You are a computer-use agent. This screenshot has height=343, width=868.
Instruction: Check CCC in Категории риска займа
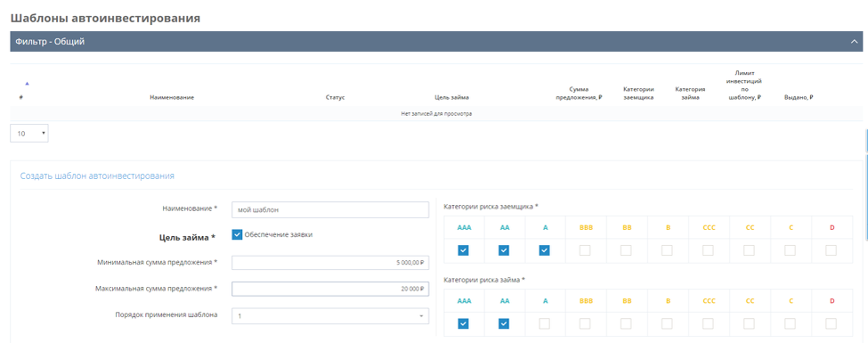[708, 323]
